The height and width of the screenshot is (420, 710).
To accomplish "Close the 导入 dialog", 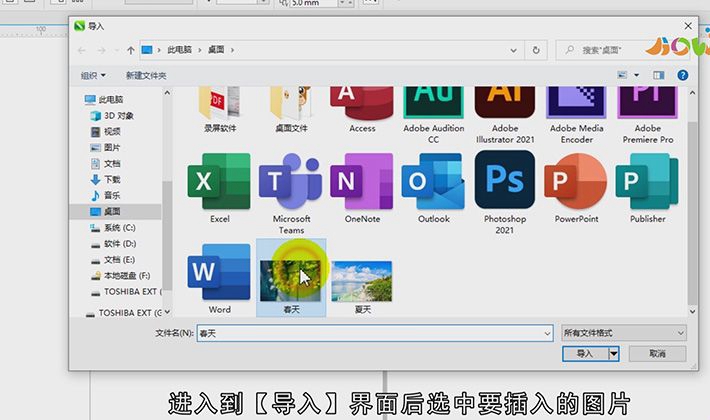I will 688,26.
